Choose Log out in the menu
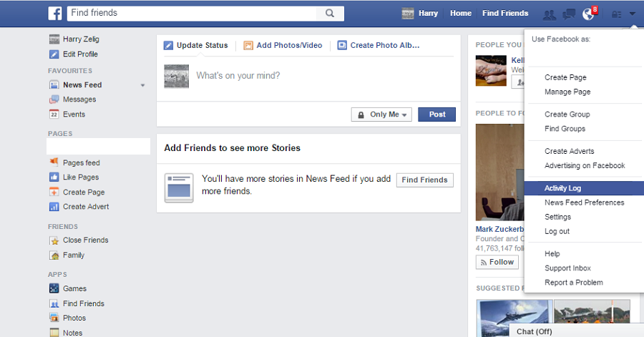 (x=557, y=232)
